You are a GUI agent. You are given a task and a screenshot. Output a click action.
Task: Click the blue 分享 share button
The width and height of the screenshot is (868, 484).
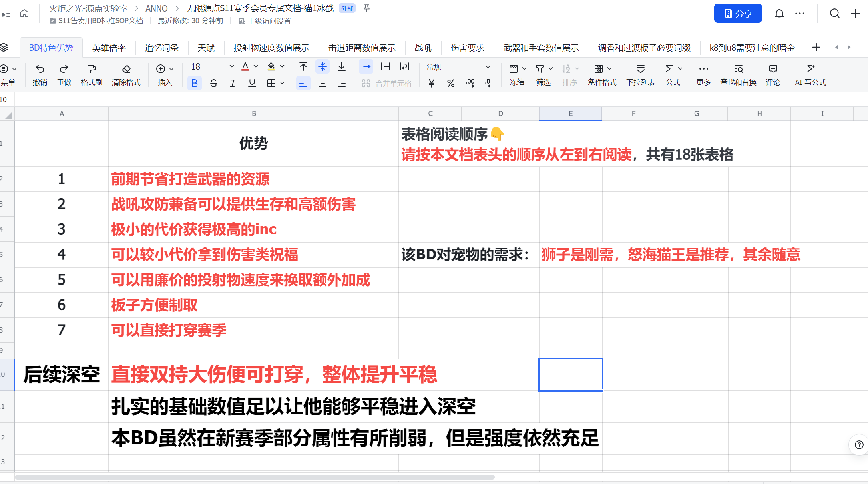click(x=738, y=14)
